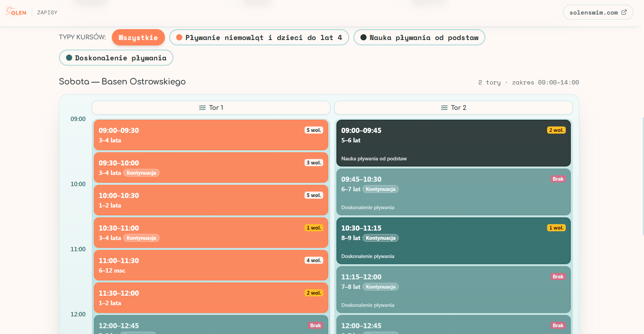Click the external-link arrow icon beside solenswim.com
Screen dimensions: 644x334
pyautogui.click(x=624, y=12)
